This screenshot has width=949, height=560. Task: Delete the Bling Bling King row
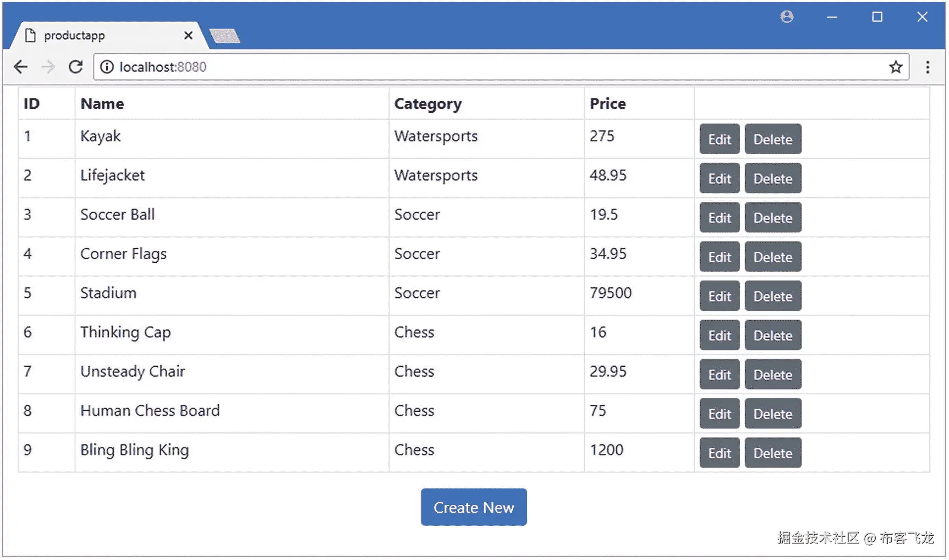pyautogui.click(x=772, y=453)
